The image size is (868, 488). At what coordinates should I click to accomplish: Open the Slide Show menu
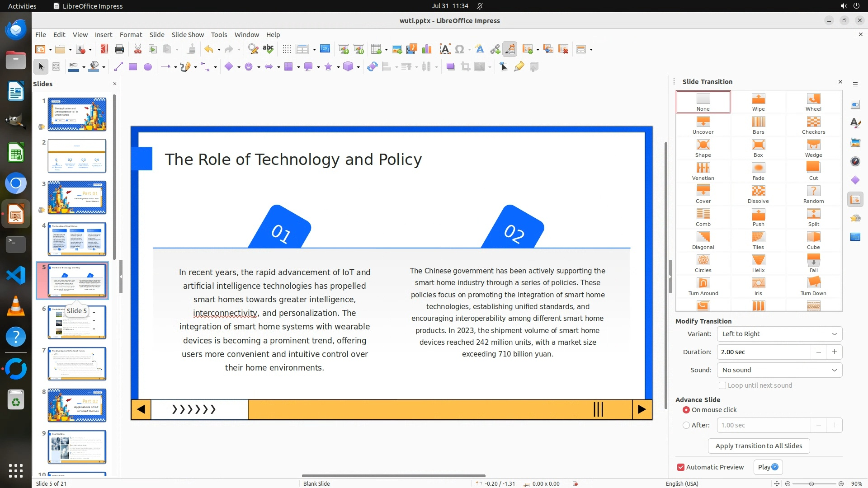click(x=187, y=34)
